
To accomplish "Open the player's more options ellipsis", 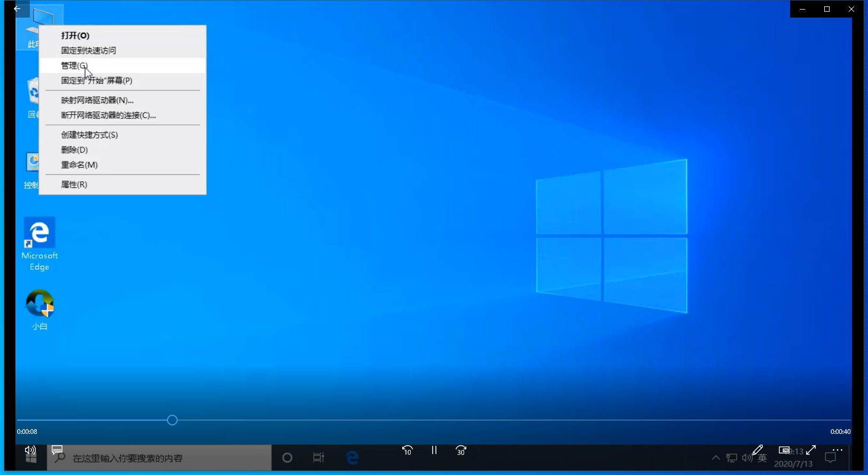I will pyautogui.click(x=838, y=450).
